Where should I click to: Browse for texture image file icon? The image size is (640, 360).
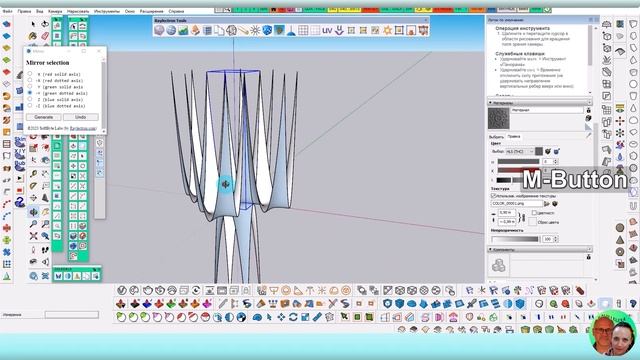pyautogui.click(x=547, y=203)
